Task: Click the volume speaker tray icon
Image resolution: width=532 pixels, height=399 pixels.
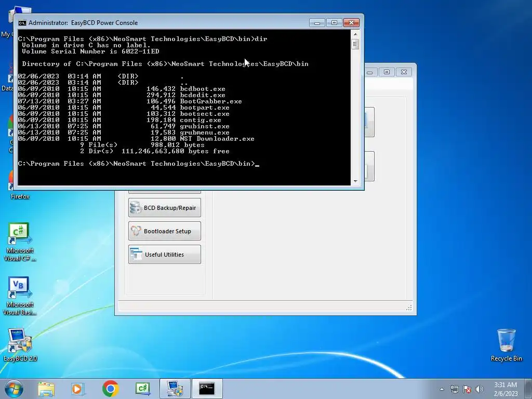Action: pos(480,389)
